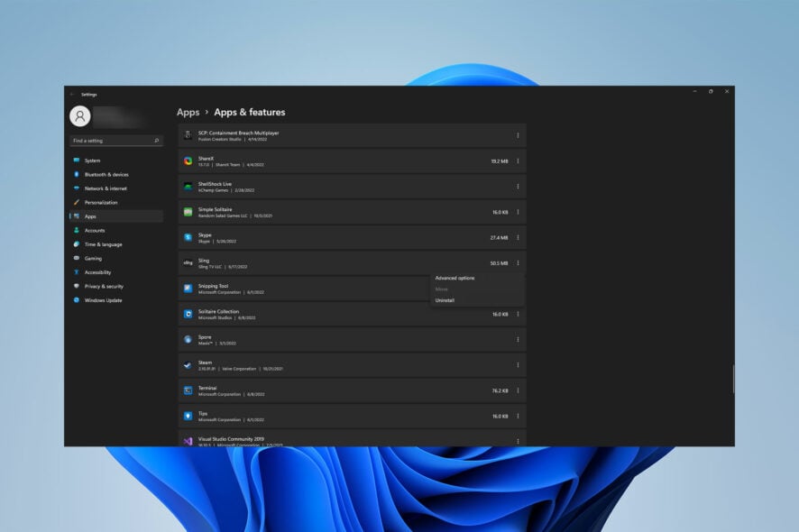
Task: Open the three-dot menu for Spore
Action: click(x=518, y=339)
